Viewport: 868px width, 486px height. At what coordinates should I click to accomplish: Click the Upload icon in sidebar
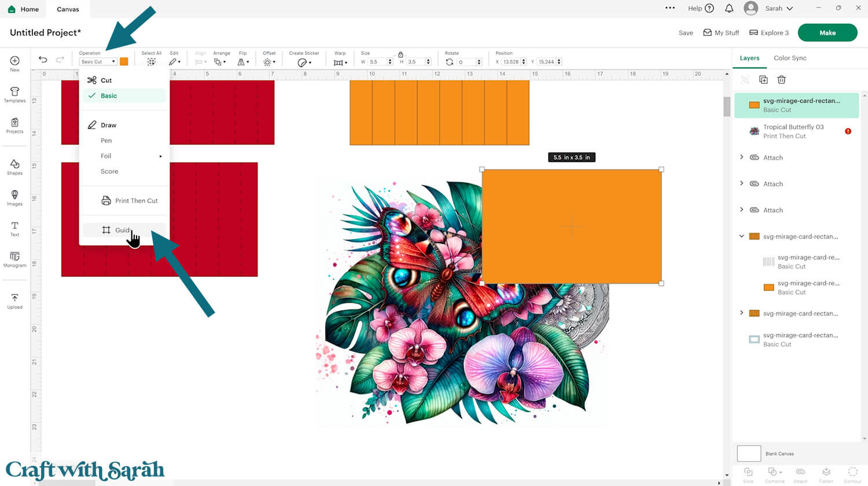(14, 301)
